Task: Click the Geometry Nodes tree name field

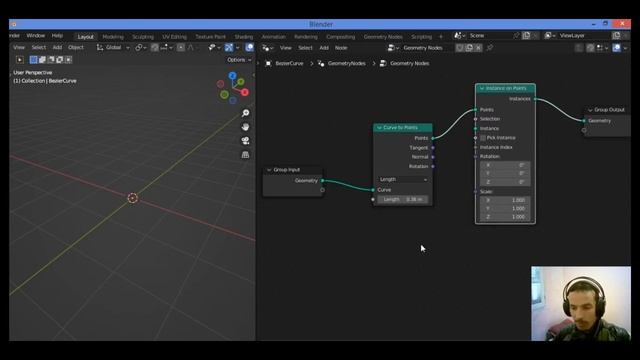Action: click(428, 48)
